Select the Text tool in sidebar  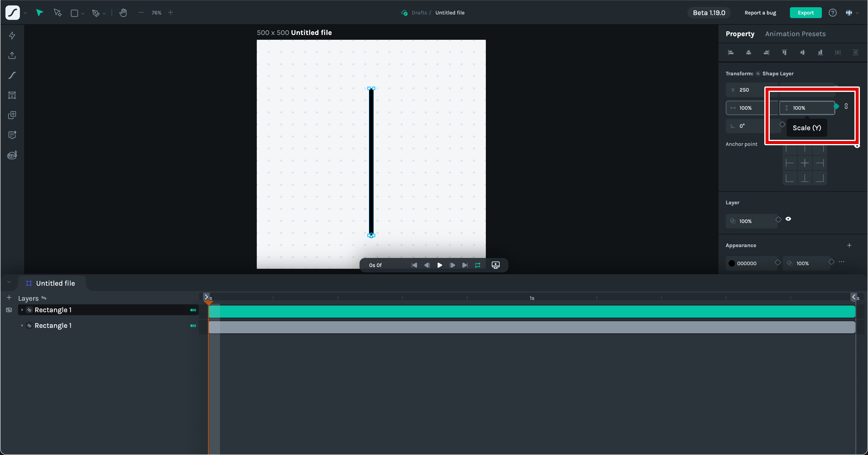click(x=12, y=95)
